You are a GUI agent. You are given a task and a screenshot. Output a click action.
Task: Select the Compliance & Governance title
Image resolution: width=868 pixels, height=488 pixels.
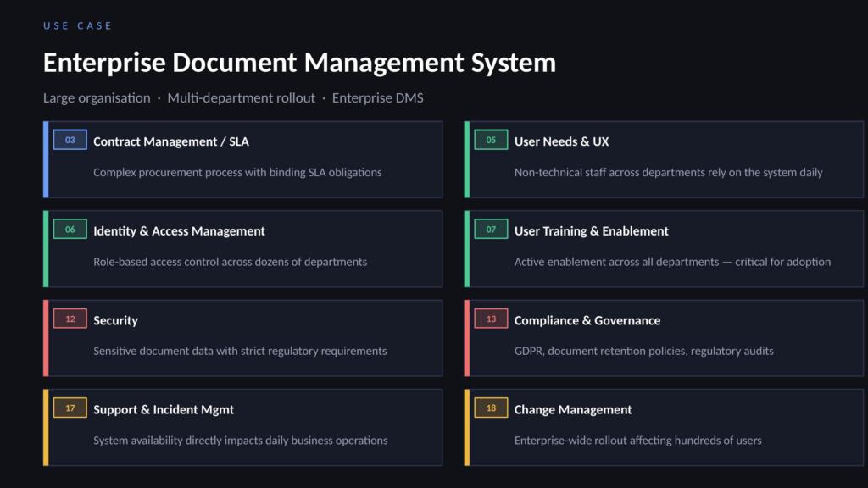[587, 320]
